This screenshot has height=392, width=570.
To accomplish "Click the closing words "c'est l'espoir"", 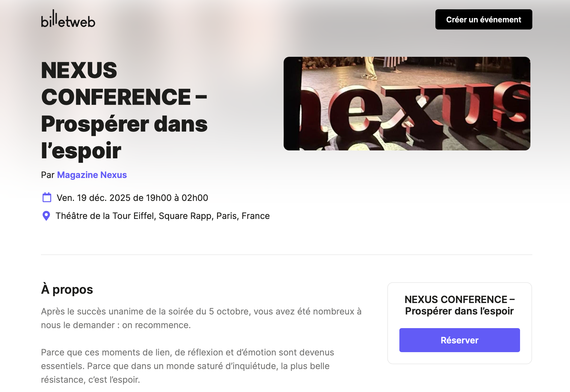I will click(x=114, y=380).
